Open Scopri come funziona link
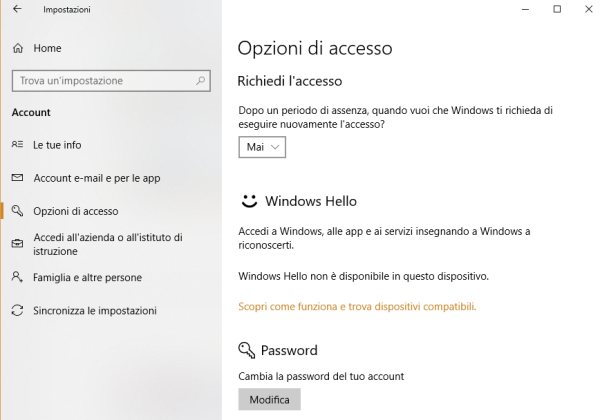 (357, 306)
